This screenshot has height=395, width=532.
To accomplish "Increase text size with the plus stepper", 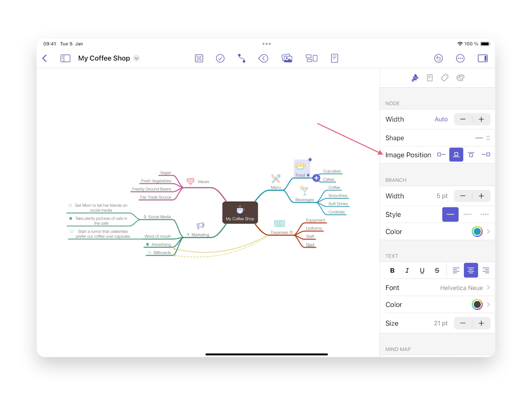I will pyautogui.click(x=481, y=323).
